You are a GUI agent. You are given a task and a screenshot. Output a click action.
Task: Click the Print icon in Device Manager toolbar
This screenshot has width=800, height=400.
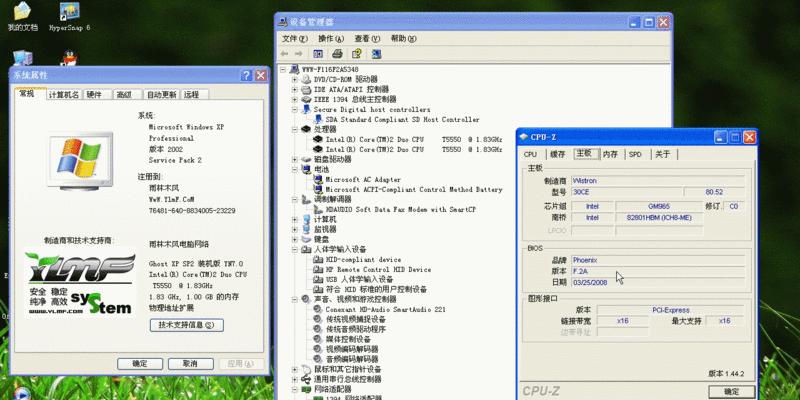[x=337, y=54]
